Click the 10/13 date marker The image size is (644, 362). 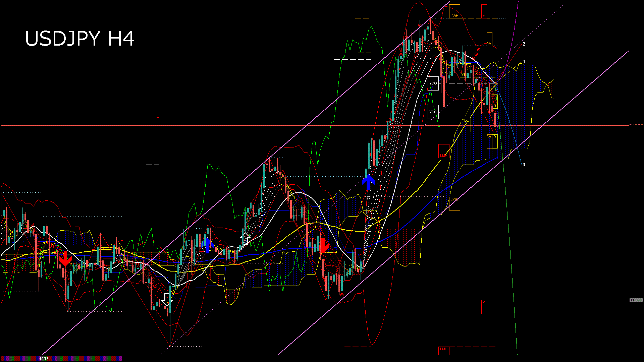(x=44, y=359)
